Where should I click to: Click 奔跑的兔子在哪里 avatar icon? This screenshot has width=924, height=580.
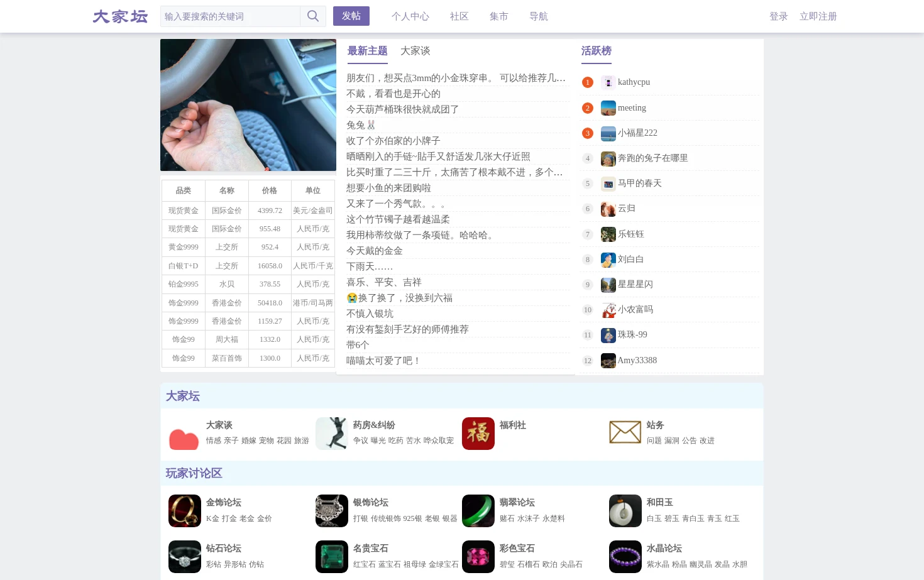pos(608,158)
